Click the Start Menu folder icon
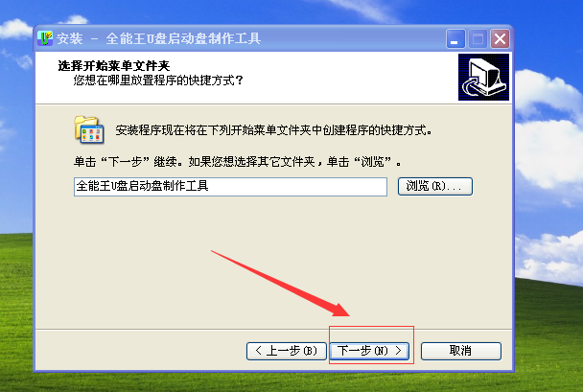The height and width of the screenshot is (392, 583). tap(89, 129)
